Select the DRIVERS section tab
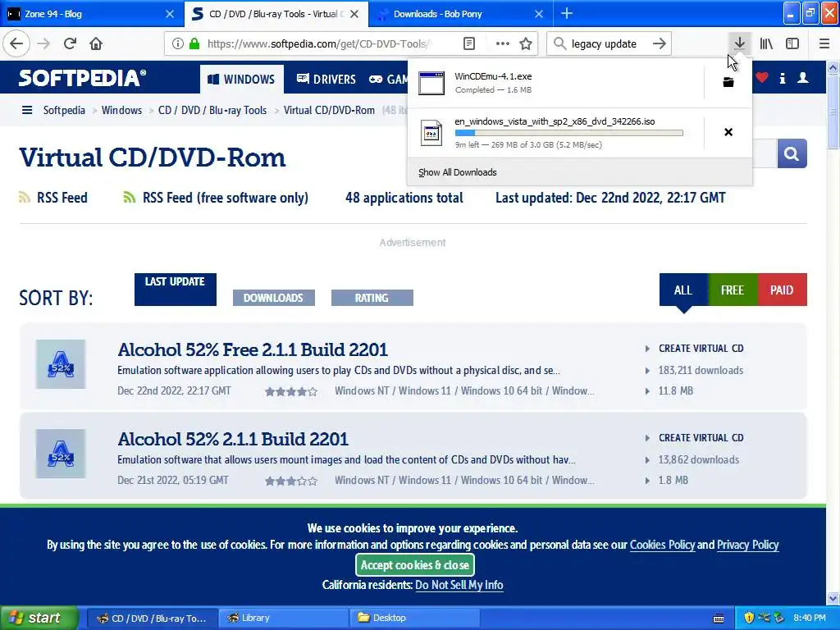 tap(326, 80)
